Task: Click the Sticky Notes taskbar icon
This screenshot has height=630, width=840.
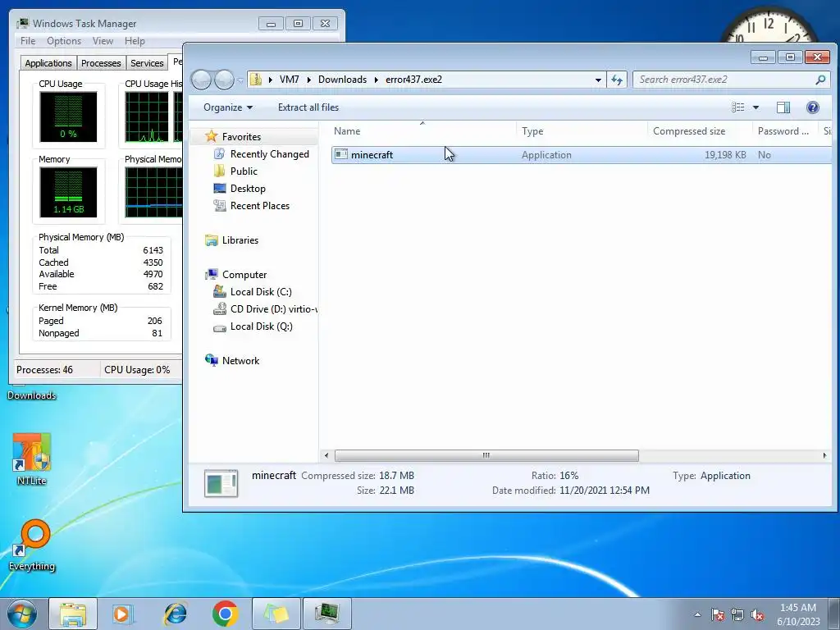Action: (276, 614)
